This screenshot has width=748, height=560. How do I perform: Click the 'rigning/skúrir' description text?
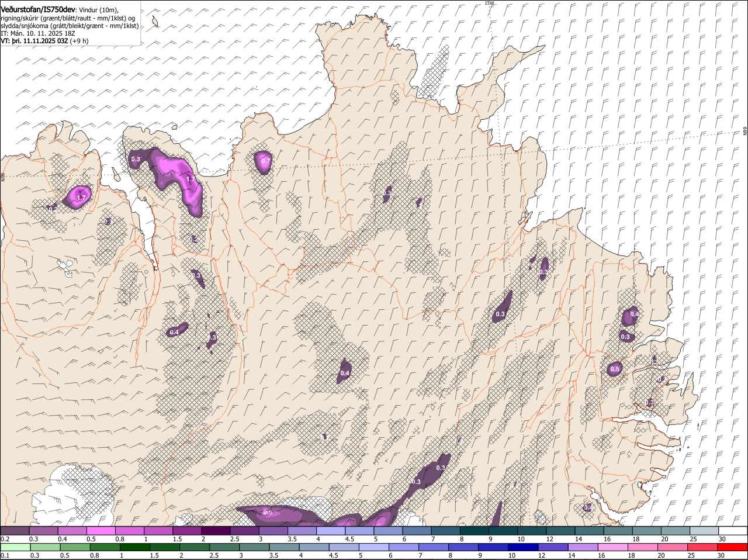coord(20,18)
